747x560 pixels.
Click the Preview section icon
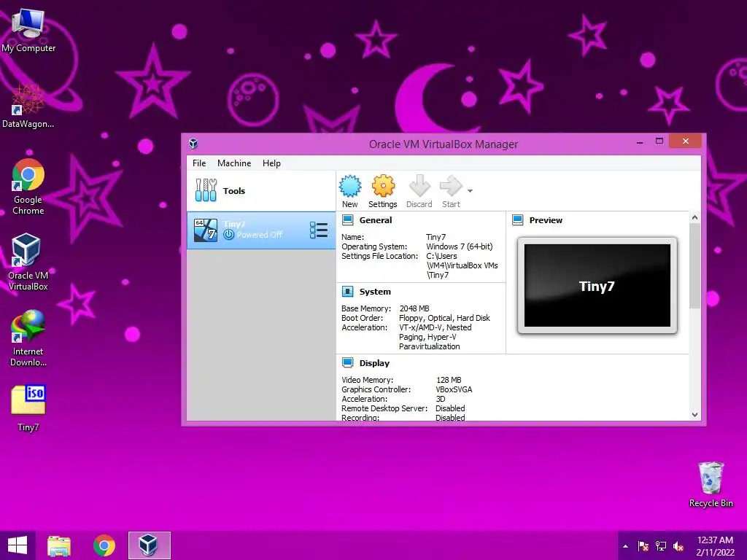click(x=518, y=220)
